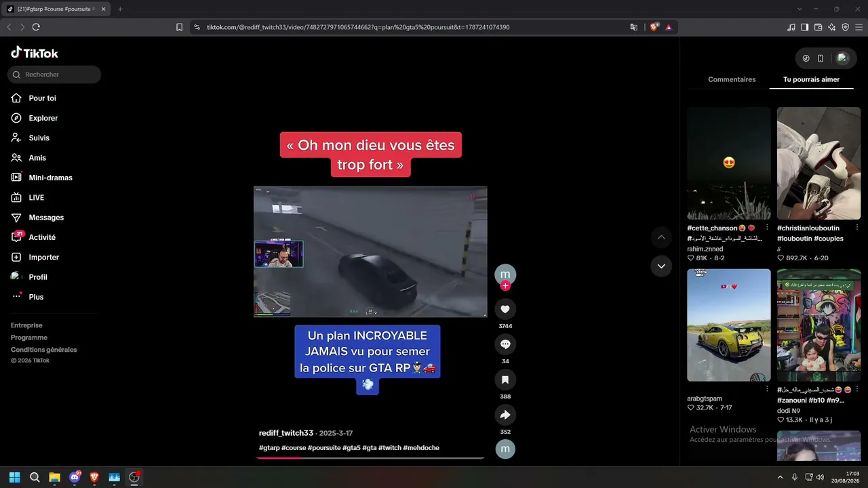Click the browser address bar URL
The width and height of the screenshot is (868, 488).
pyautogui.click(x=358, y=27)
